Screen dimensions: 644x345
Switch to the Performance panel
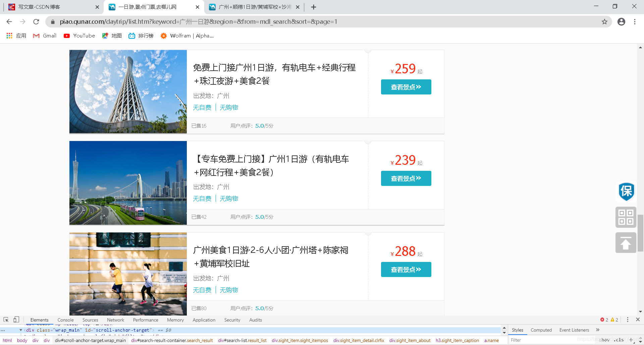click(146, 320)
